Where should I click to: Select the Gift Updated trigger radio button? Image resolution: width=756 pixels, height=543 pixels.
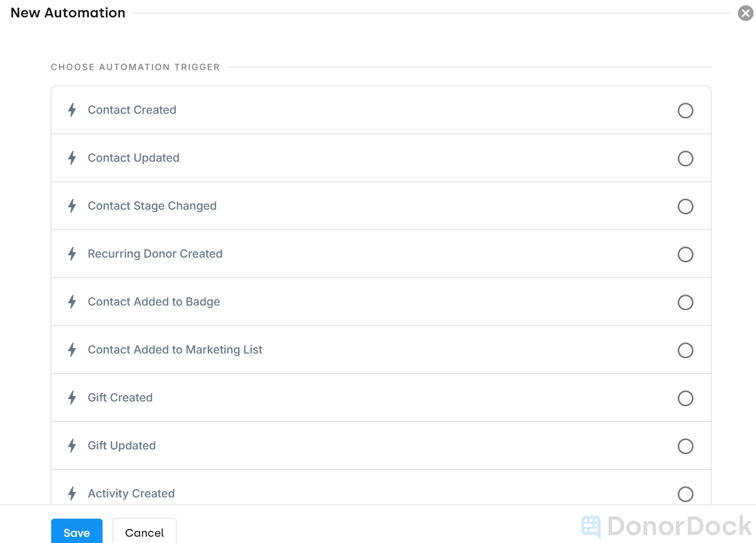point(685,446)
